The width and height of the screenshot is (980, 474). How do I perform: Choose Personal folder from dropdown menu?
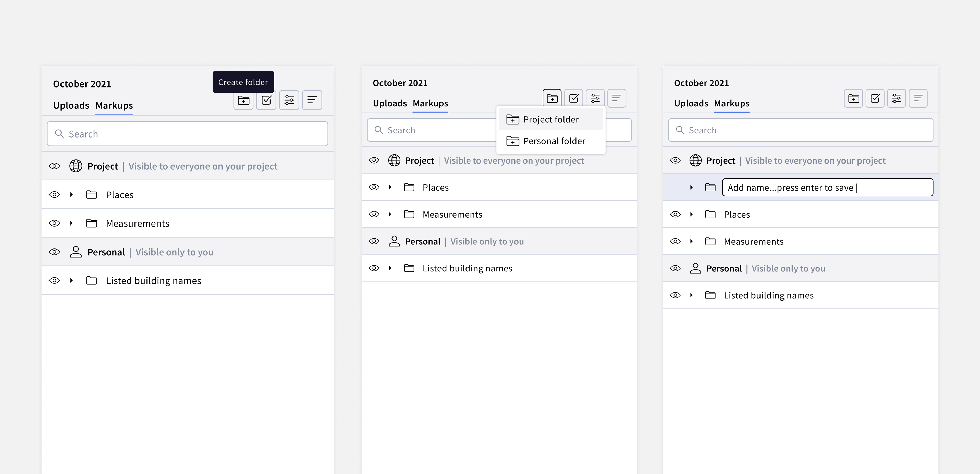coord(551,141)
